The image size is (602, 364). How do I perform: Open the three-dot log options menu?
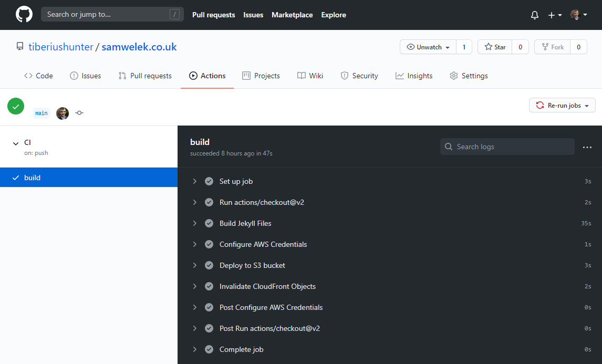click(587, 147)
